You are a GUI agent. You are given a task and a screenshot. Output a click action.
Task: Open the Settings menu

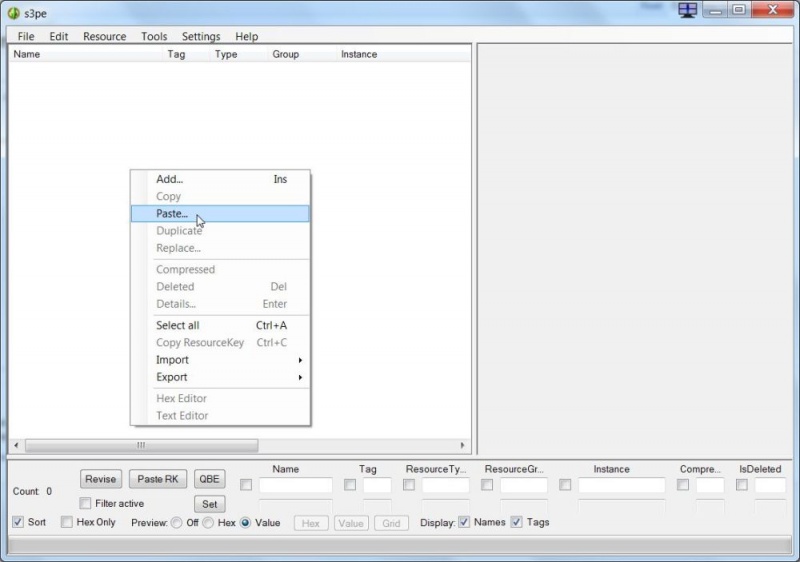[x=201, y=36]
